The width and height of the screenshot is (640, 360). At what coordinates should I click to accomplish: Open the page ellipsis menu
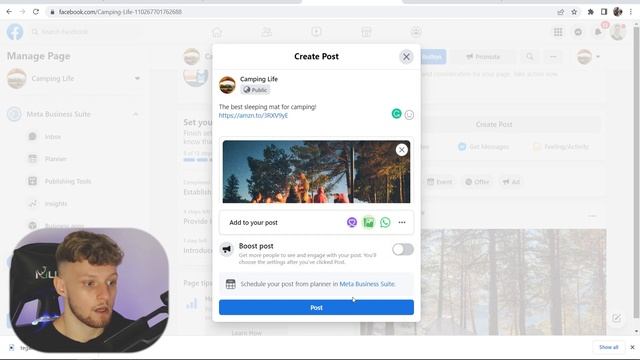[553, 57]
